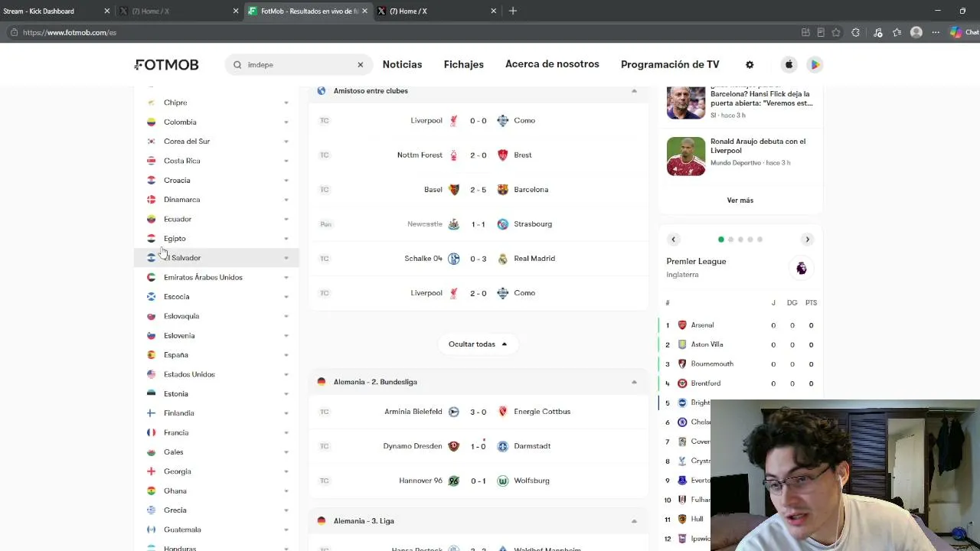Click the Barcelona crest in the Basel match
980x551 pixels.
[502, 190]
